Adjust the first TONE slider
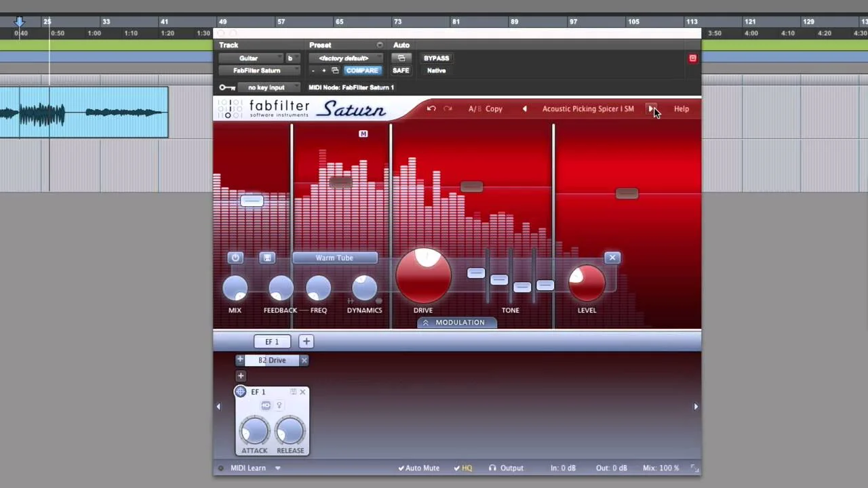 (x=476, y=273)
